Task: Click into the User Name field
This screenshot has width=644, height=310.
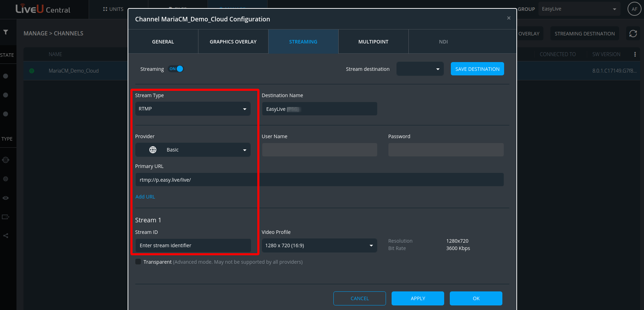Action: (x=319, y=150)
